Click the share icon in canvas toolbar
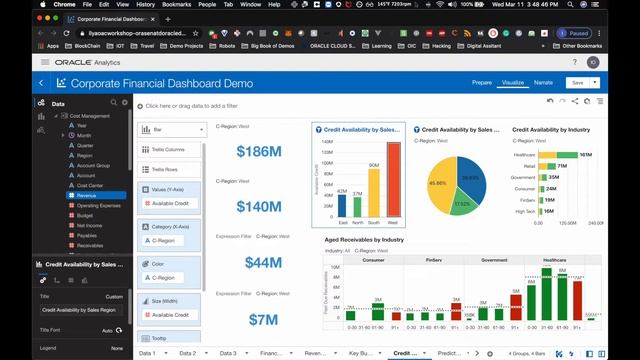The image size is (640, 360). (x=575, y=101)
